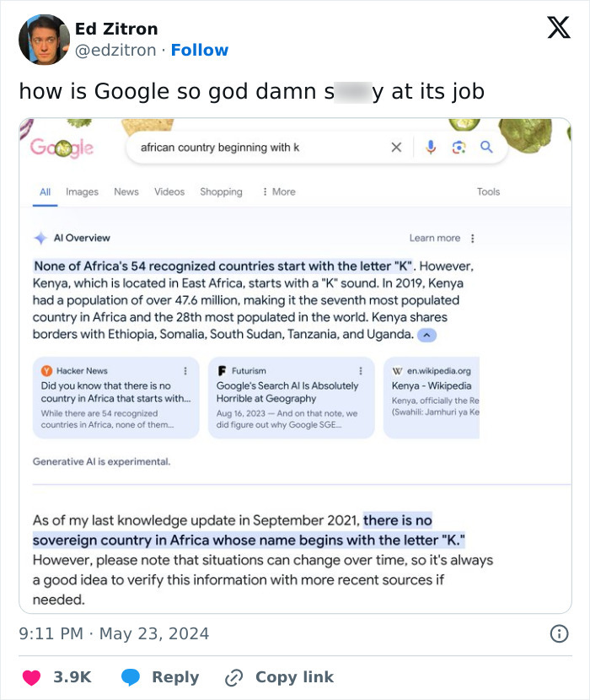This screenshot has height=700, width=590.
Task: Start a voice search with the microphone icon
Action: pos(431,147)
